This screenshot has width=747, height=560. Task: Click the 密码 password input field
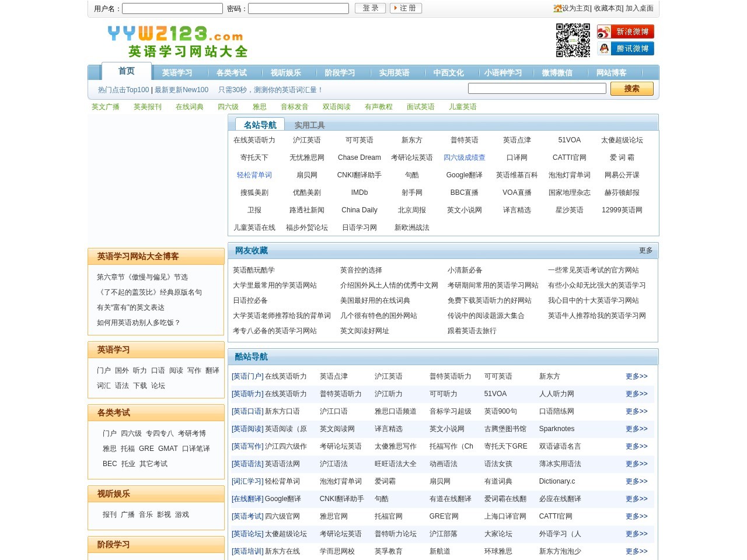point(298,9)
